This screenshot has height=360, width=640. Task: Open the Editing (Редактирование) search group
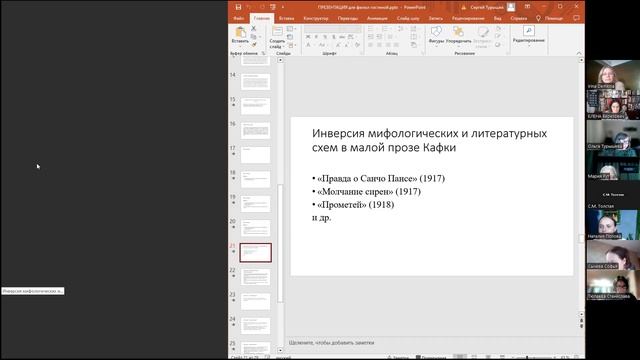click(x=529, y=35)
